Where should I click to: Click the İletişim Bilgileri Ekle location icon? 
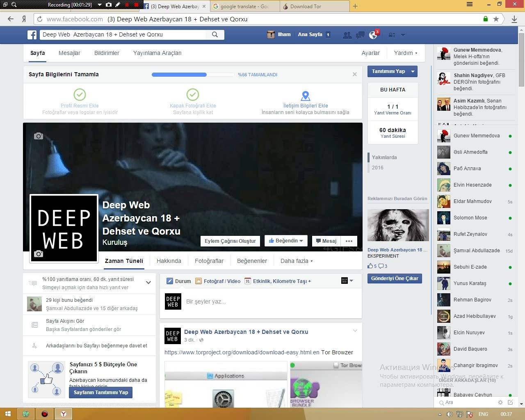pos(305,96)
